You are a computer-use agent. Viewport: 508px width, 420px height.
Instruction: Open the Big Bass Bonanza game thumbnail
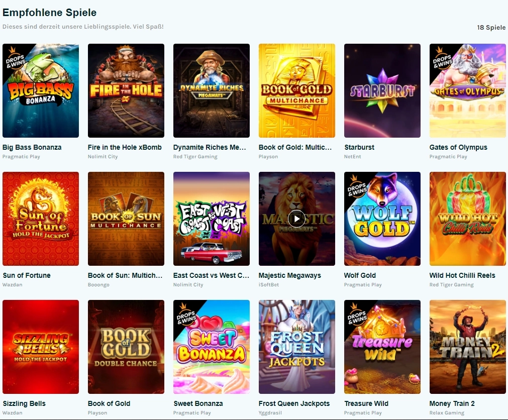[41, 90]
